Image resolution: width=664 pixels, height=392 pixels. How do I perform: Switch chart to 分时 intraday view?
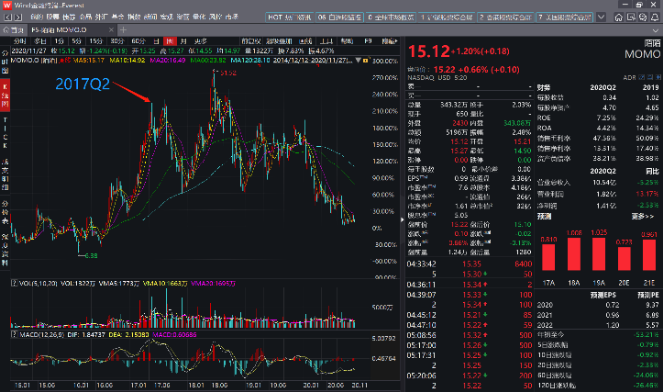[x=19, y=41]
